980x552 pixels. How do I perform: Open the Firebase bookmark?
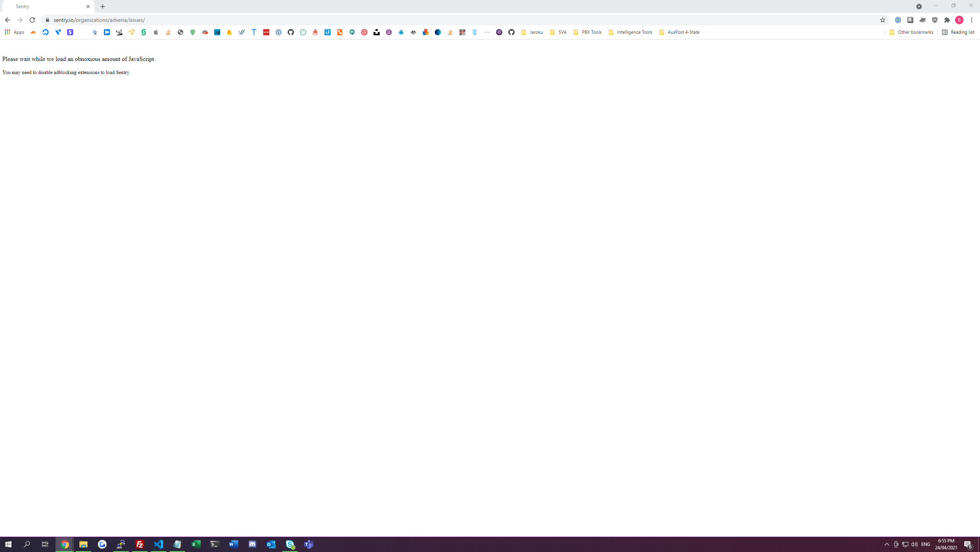coord(229,32)
